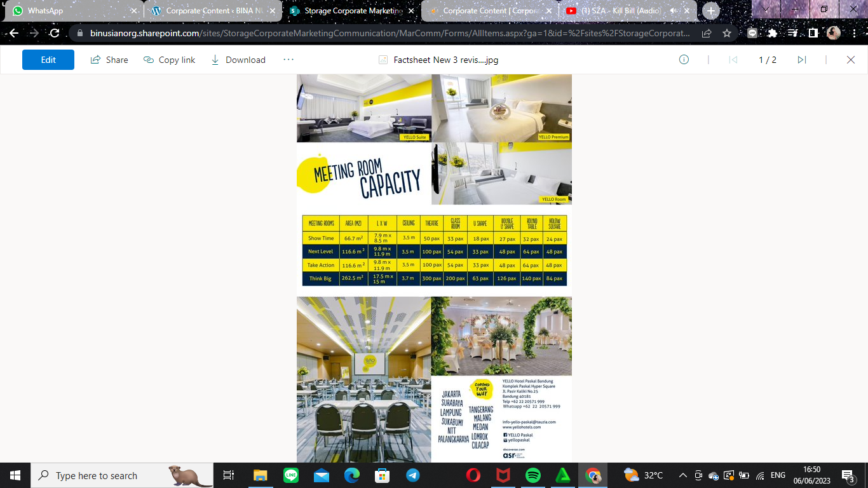Open weather widget showing 32°C

click(644, 475)
